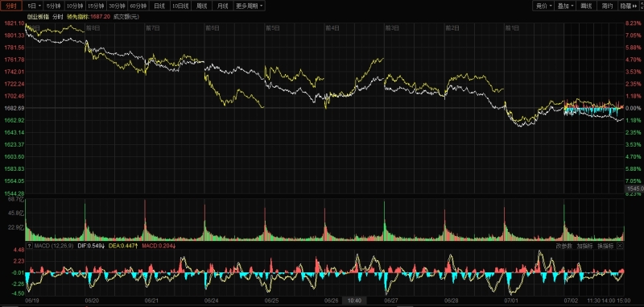Switch to 60分钟 chart period
The width and height of the screenshot is (644, 307).
click(x=138, y=6)
